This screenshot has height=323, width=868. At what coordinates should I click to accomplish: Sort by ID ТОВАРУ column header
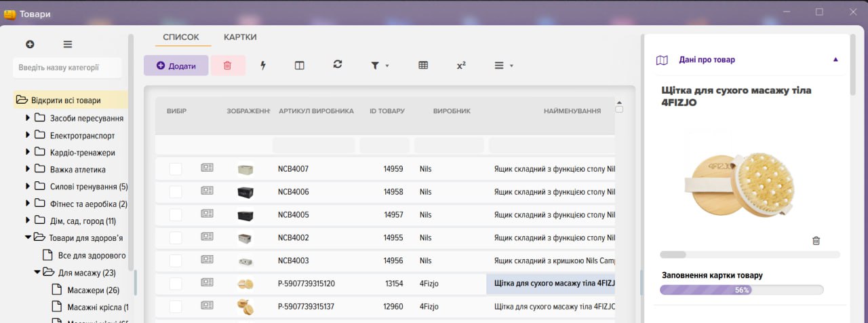(387, 111)
